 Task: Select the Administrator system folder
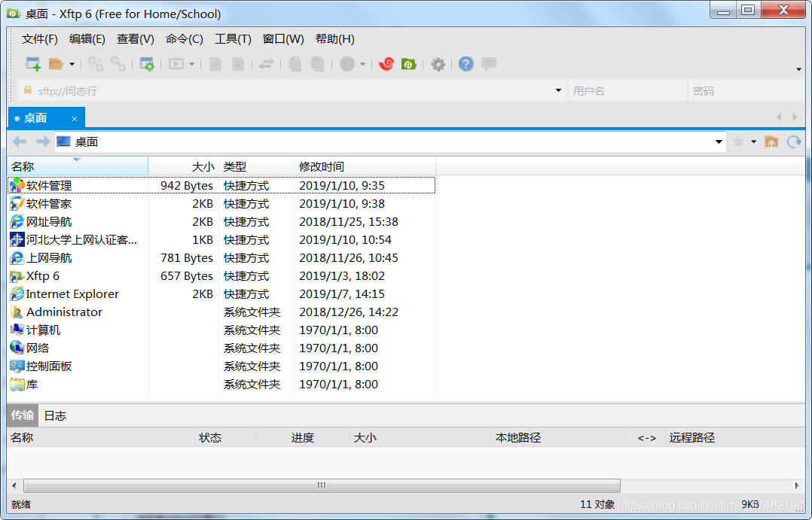point(221,312)
